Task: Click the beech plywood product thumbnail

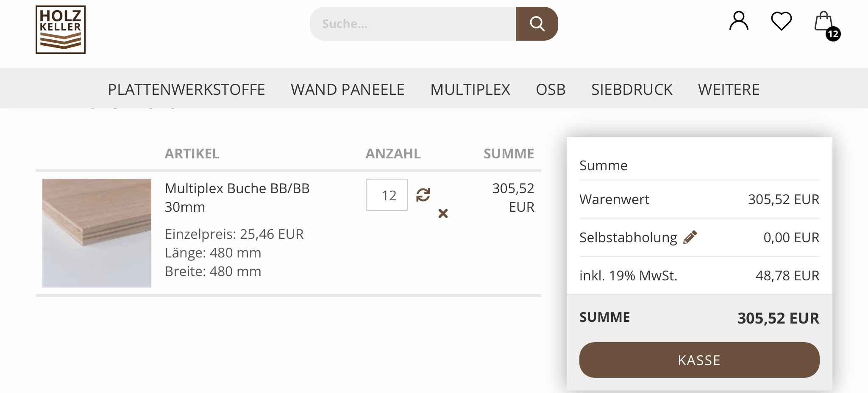Action: [x=97, y=233]
